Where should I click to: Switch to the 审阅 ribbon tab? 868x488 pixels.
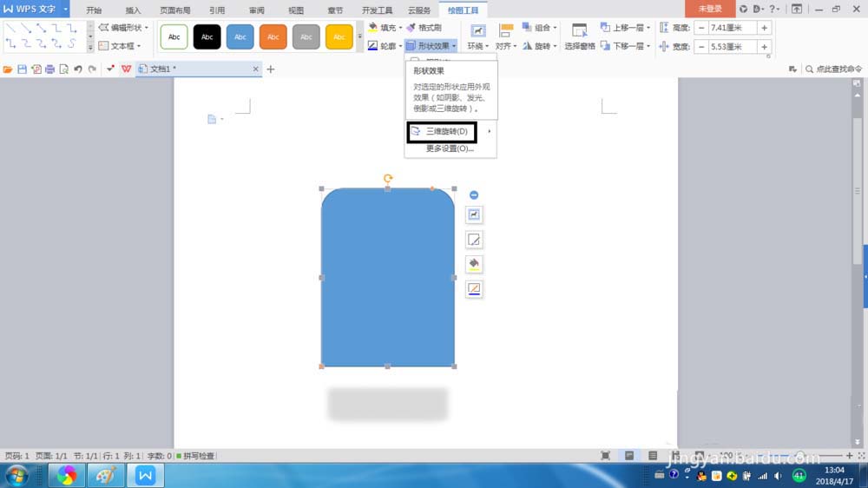(256, 10)
